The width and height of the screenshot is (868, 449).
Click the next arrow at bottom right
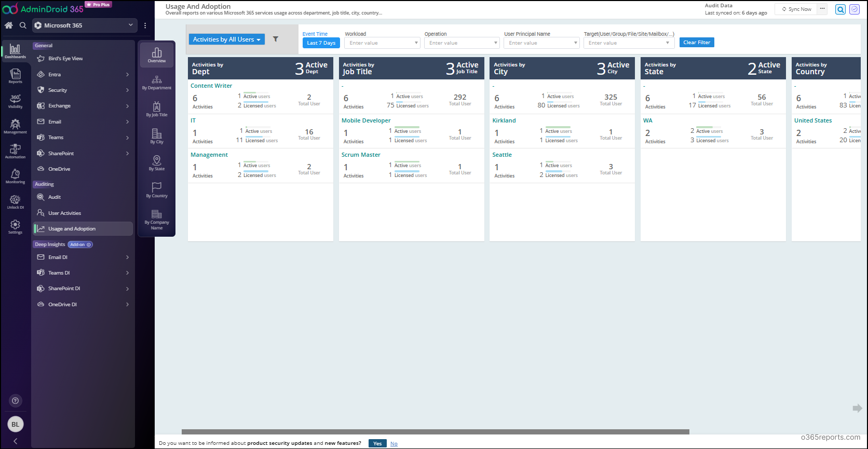[857, 409]
